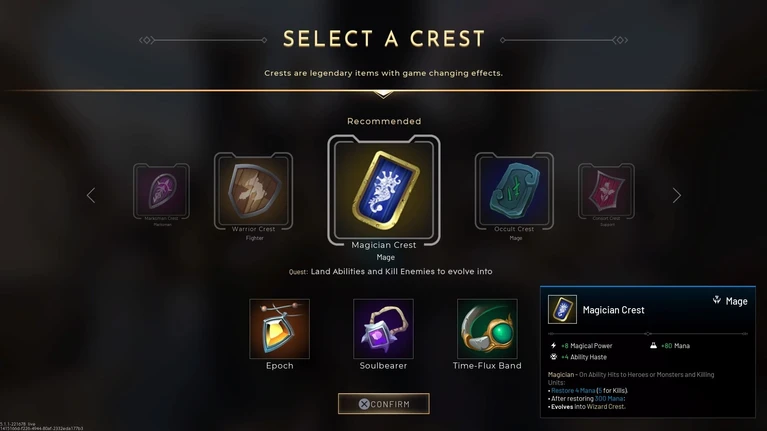Click the Mage role icon in tooltip
The width and height of the screenshot is (767, 431).
pyautogui.click(x=717, y=300)
